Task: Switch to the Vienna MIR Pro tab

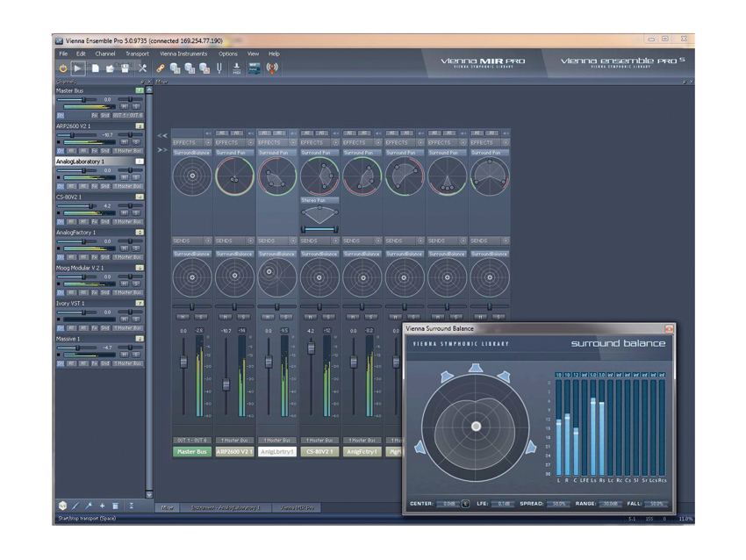Action: click(x=297, y=508)
